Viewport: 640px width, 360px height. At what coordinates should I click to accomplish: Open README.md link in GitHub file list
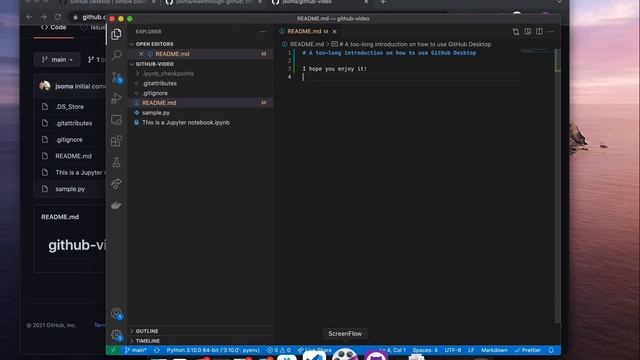(x=73, y=156)
